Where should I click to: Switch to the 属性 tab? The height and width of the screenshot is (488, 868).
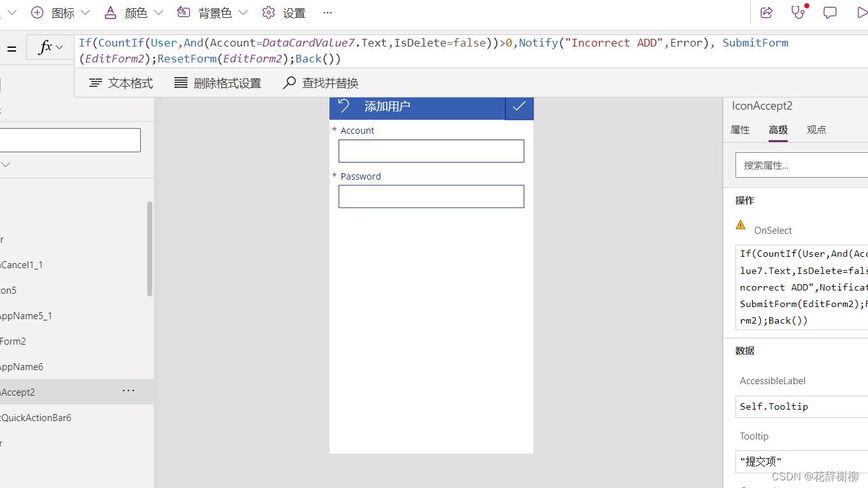[740, 130]
